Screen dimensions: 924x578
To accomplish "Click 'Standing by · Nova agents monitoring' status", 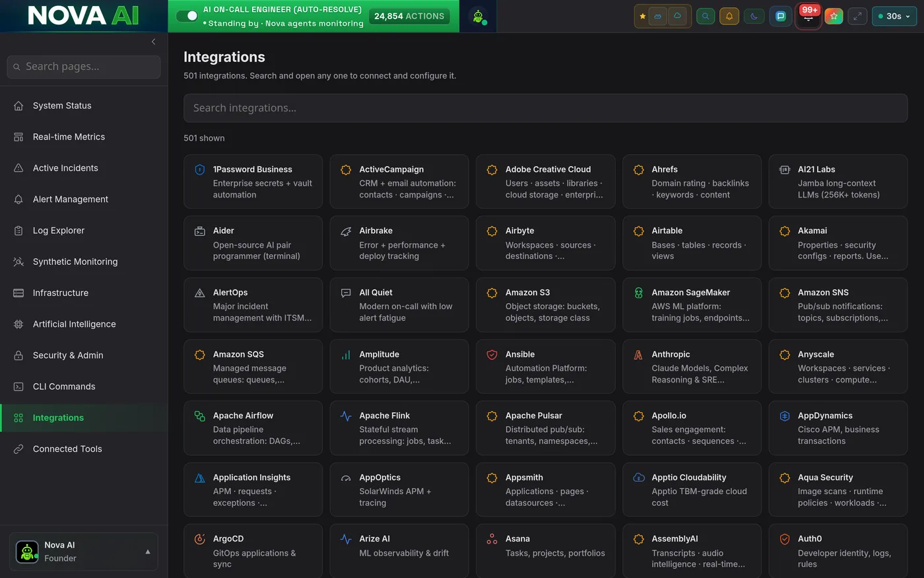I will click(283, 23).
